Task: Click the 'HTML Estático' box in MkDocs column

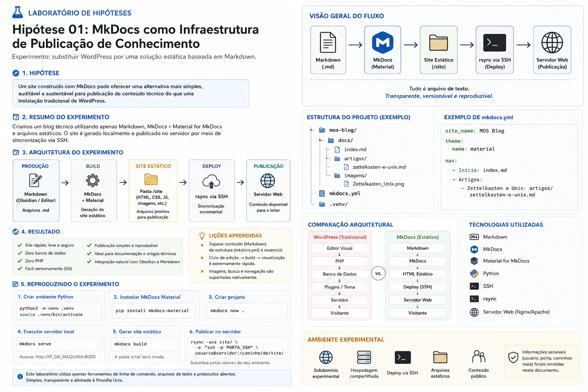Action: [x=418, y=274]
